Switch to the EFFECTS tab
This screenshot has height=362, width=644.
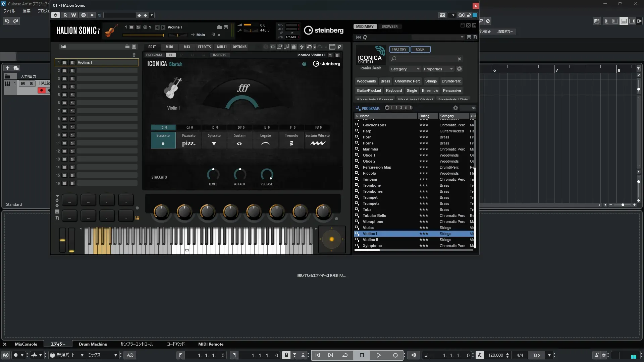pos(204,47)
